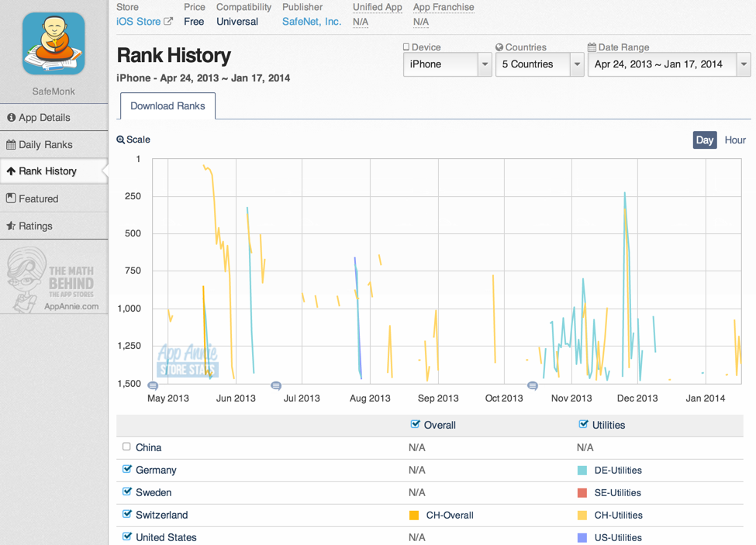This screenshot has width=756, height=545.
Task: Click the comment bubble marker near Oct 2013
Action: (533, 385)
